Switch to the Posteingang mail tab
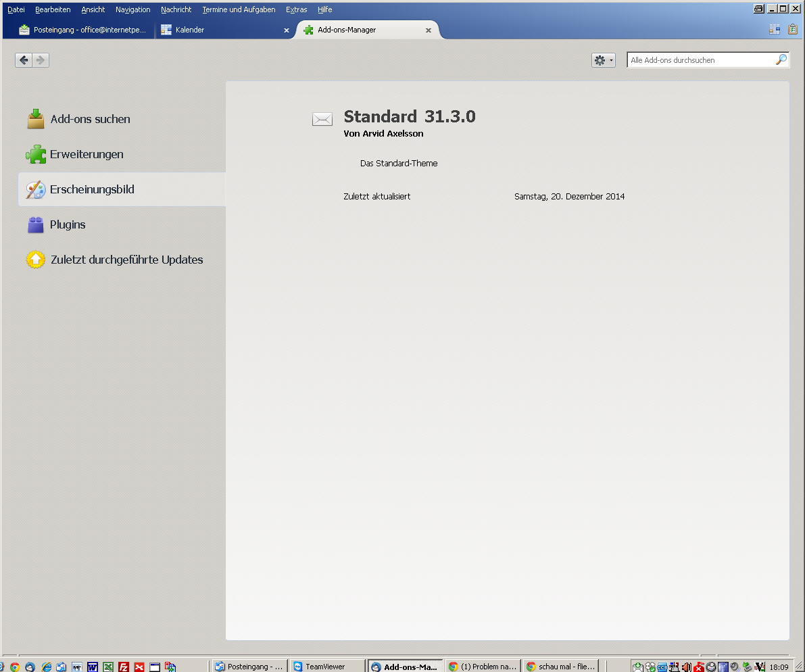This screenshot has width=805, height=672. pyautogui.click(x=82, y=30)
